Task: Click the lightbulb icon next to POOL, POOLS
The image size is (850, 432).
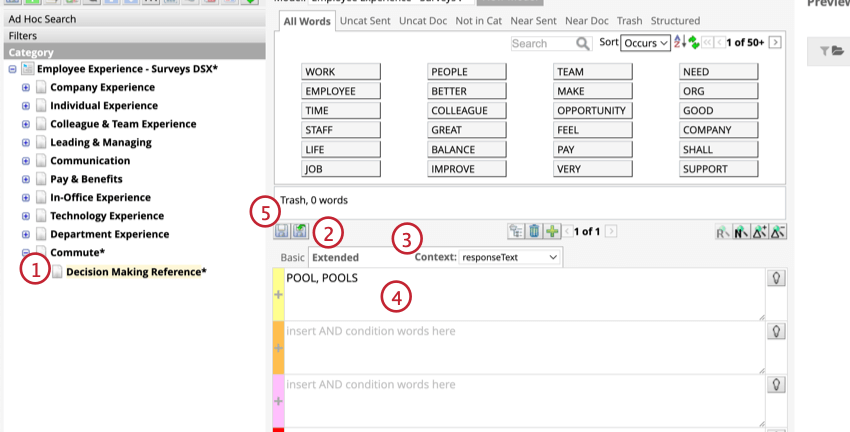Action: point(775,278)
